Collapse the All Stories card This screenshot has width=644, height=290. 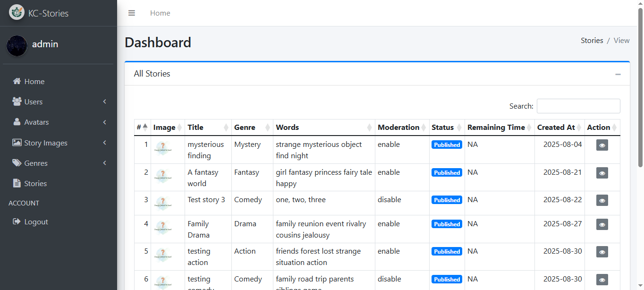click(x=618, y=74)
